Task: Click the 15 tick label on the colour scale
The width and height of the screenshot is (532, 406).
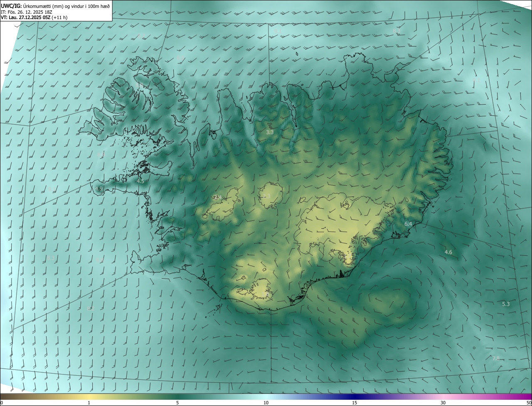Action: tap(355, 403)
